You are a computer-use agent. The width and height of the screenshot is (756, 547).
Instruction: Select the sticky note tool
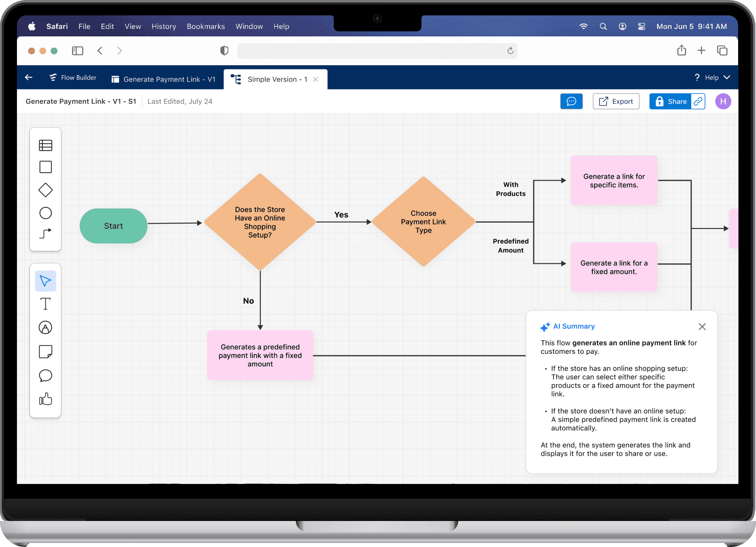45,352
